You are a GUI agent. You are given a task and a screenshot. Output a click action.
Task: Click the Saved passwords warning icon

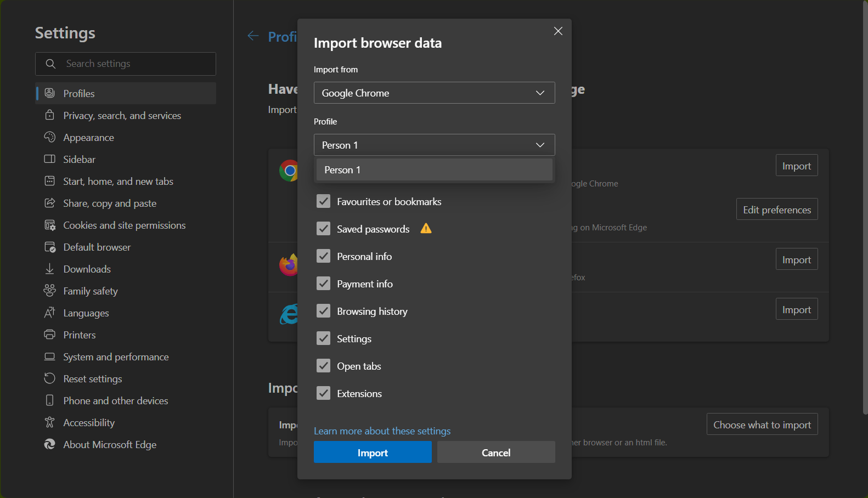[426, 229]
